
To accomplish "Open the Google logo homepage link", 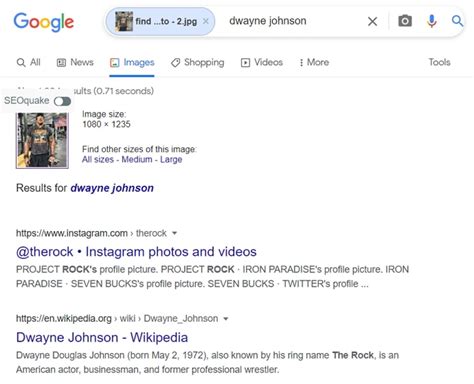I will [43, 22].
